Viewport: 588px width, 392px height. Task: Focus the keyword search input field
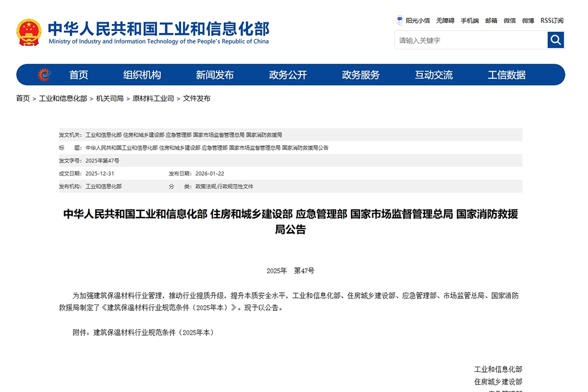pyautogui.click(x=471, y=40)
